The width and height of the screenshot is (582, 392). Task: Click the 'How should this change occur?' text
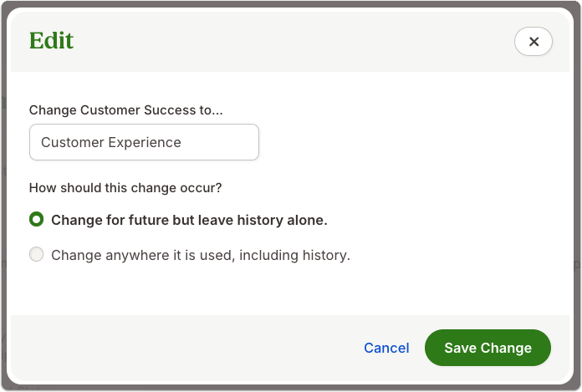point(125,188)
